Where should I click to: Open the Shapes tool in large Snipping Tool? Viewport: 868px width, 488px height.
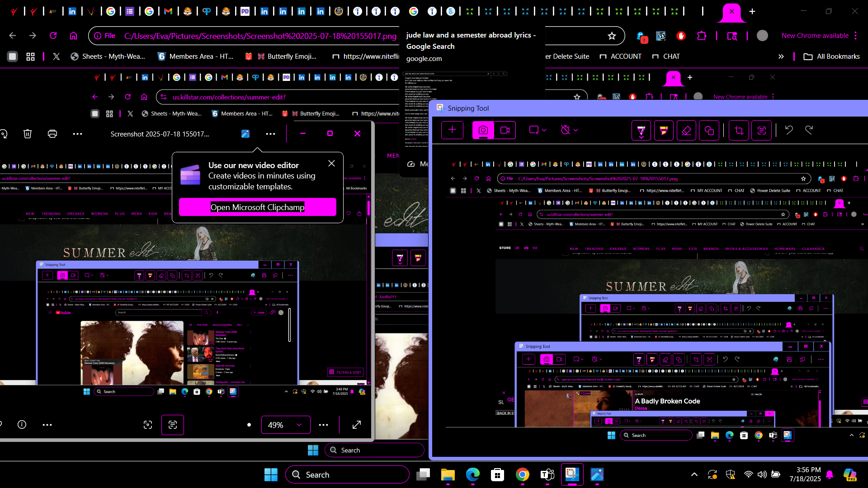click(709, 131)
